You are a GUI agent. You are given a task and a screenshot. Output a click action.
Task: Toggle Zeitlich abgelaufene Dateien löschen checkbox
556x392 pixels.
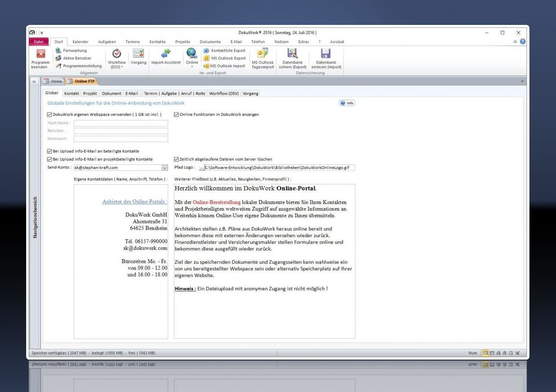coord(176,159)
